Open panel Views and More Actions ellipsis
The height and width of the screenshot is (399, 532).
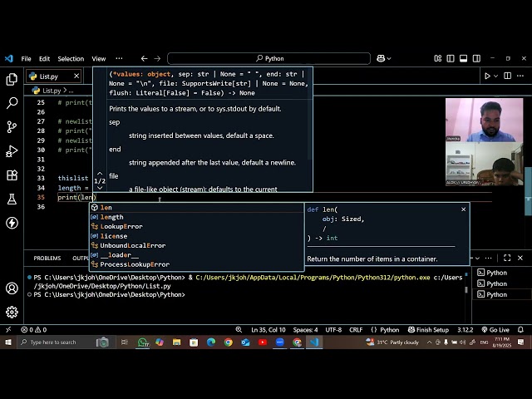click(488, 259)
